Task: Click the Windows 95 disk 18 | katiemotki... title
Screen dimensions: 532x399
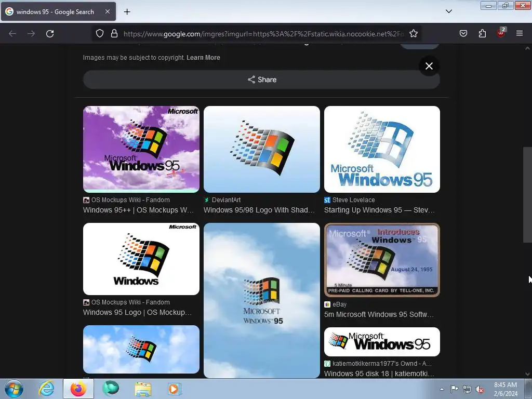Action: 379,374
